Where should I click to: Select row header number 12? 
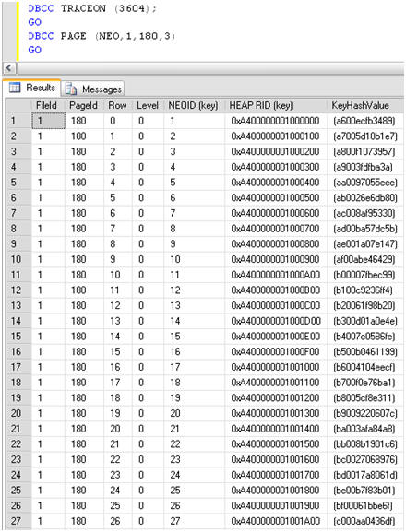(18, 290)
